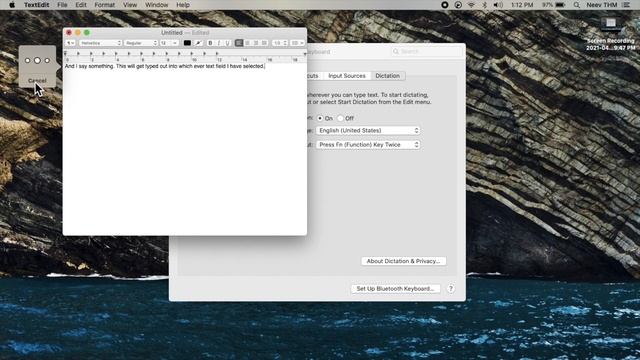Open the Apple menu
This screenshot has height=360, width=640.
pos(12,5)
